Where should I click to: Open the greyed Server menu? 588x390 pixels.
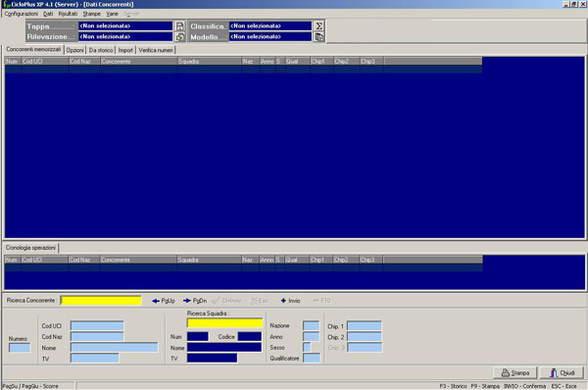coord(131,14)
